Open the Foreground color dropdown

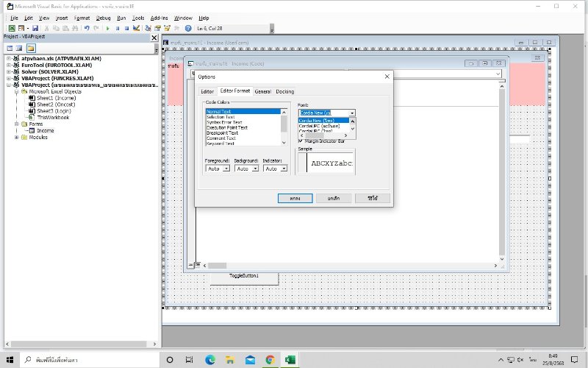(226, 169)
